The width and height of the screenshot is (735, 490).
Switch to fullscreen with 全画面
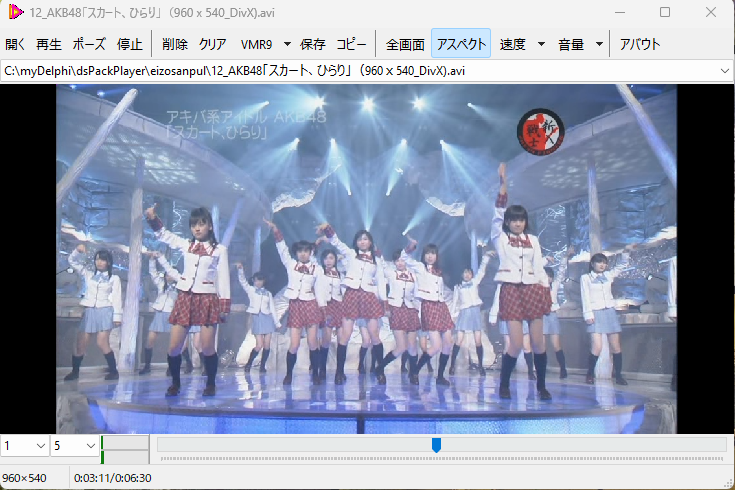point(405,44)
